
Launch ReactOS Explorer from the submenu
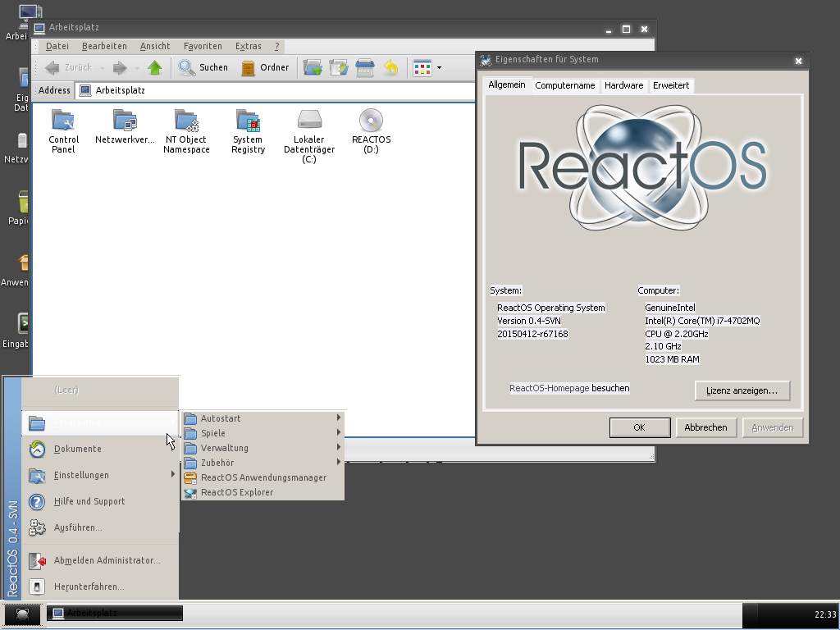[262, 492]
